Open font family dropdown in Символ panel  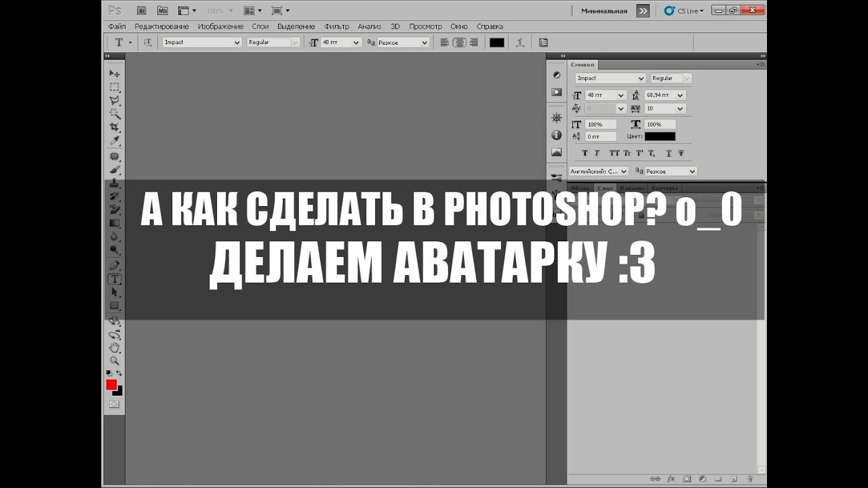642,79
